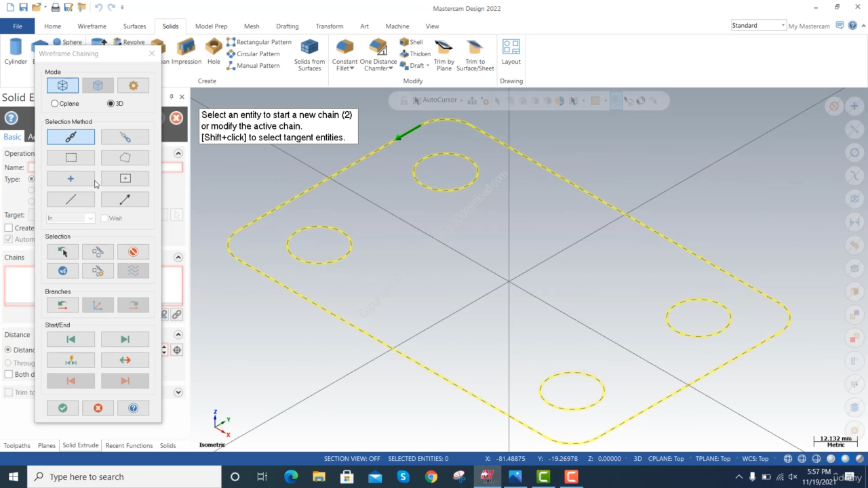868x488 pixels.
Task: Click the Rectangular Pattern tool
Action: coord(259,42)
